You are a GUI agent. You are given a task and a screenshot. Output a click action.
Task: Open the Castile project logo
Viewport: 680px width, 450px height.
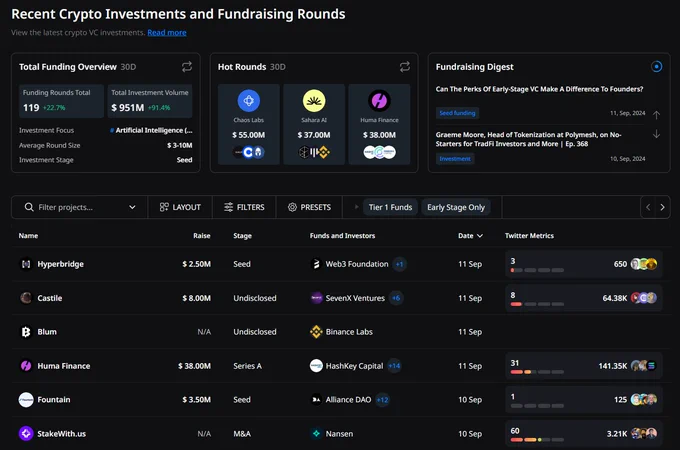pos(26,298)
